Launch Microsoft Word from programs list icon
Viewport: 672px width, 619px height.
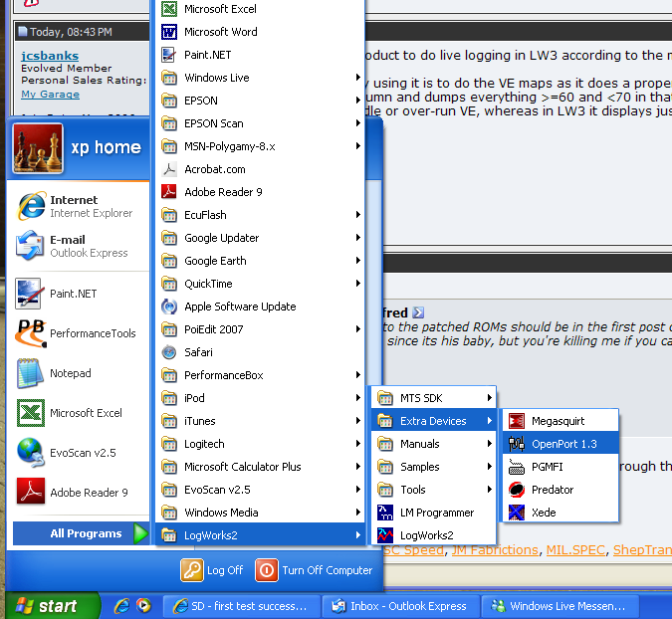(169, 32)
